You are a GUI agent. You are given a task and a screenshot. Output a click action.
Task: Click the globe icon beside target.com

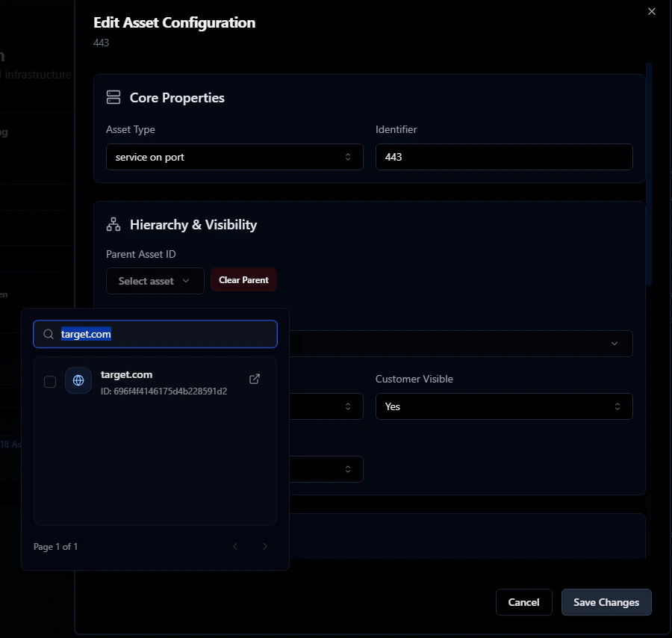click(78, 380)
